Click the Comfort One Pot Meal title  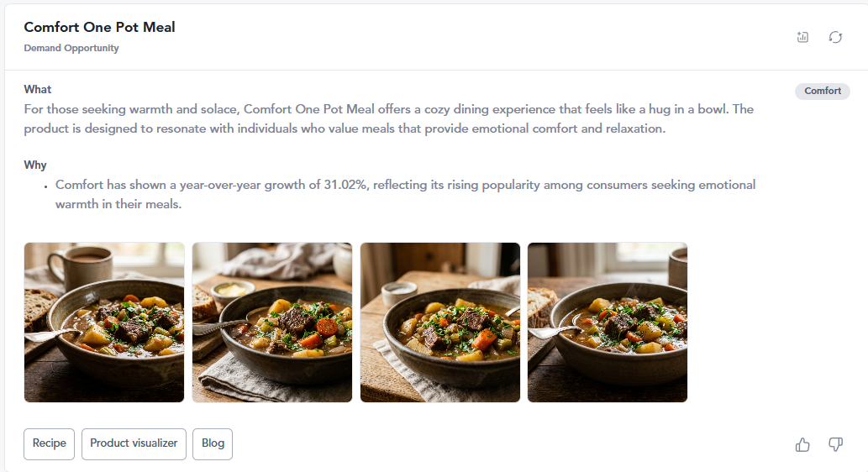[x=100, y=27]
